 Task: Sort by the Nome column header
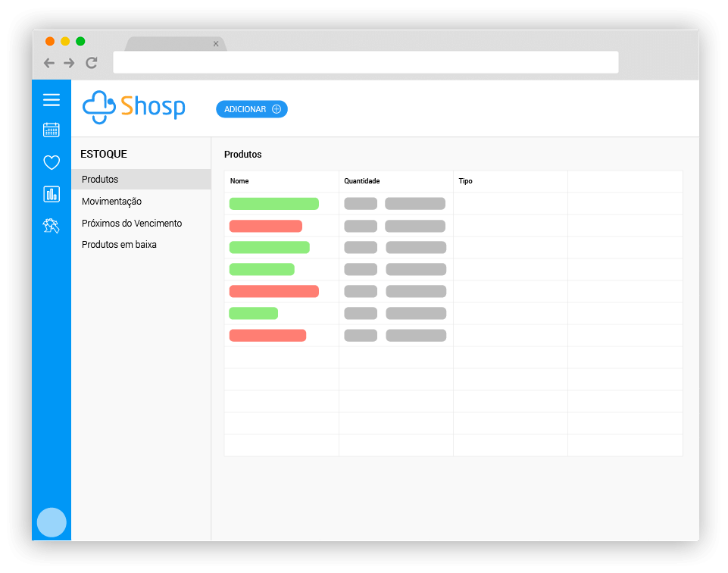pyautogui.click(x=239, y=181)
